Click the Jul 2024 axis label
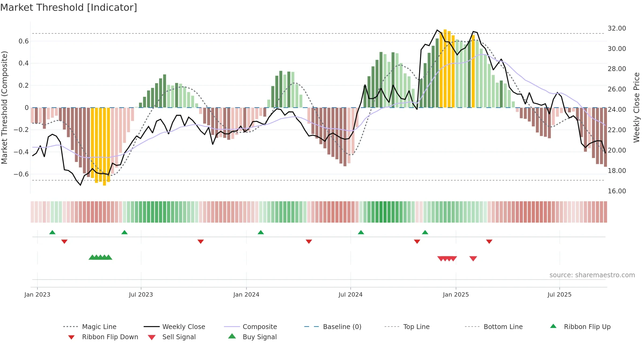 350,295
